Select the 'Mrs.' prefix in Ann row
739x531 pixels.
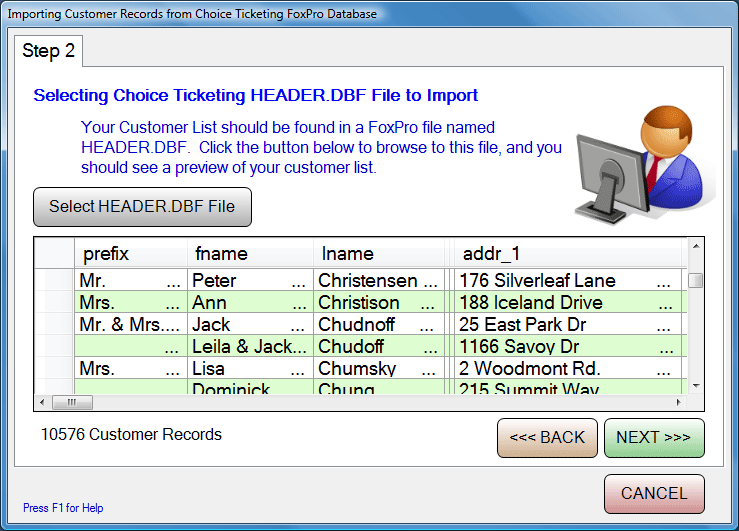pyautogui.click(x=131, y=302)
